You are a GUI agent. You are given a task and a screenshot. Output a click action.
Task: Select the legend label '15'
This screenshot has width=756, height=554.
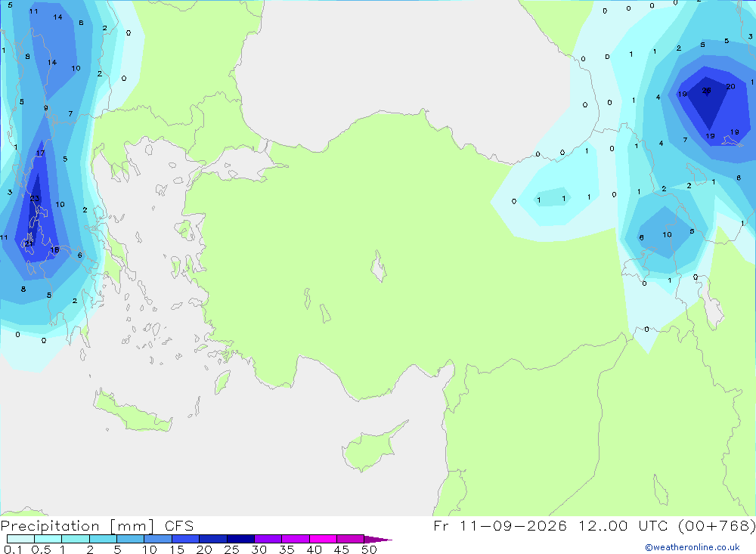(176, 549)
